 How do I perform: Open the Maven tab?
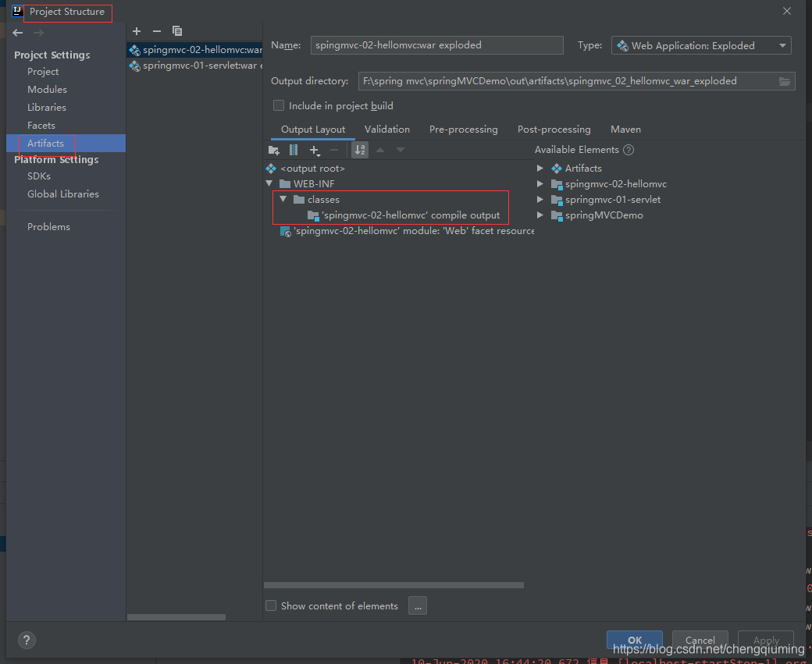coord(625,130)
